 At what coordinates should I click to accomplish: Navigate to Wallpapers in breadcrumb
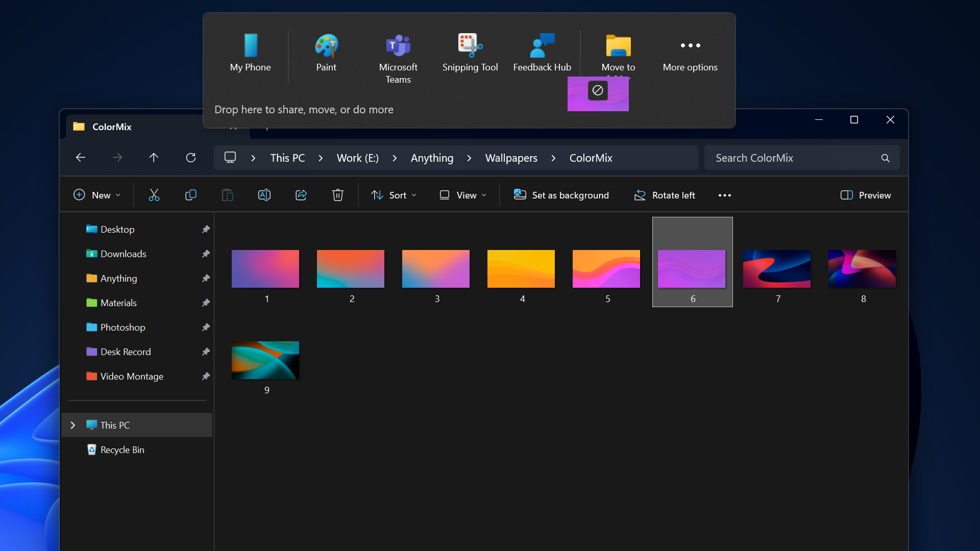(511, 158)
